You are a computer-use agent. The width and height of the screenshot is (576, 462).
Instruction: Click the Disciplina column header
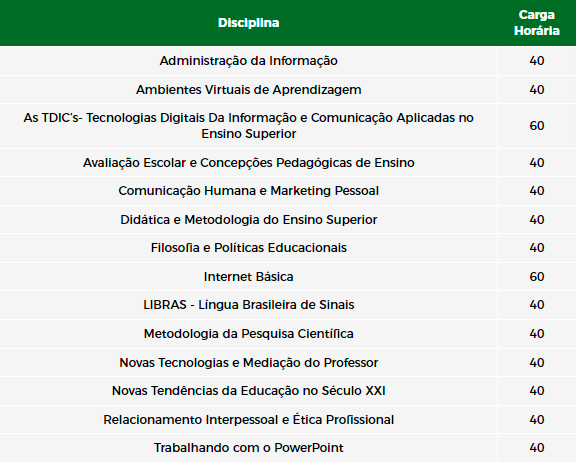coord(248,23)
